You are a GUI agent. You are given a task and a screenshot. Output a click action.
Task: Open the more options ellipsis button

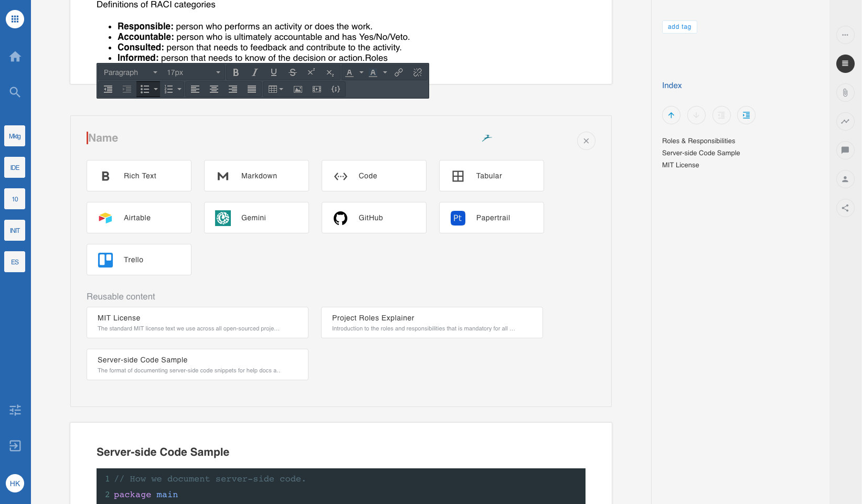tap(845, 35)
